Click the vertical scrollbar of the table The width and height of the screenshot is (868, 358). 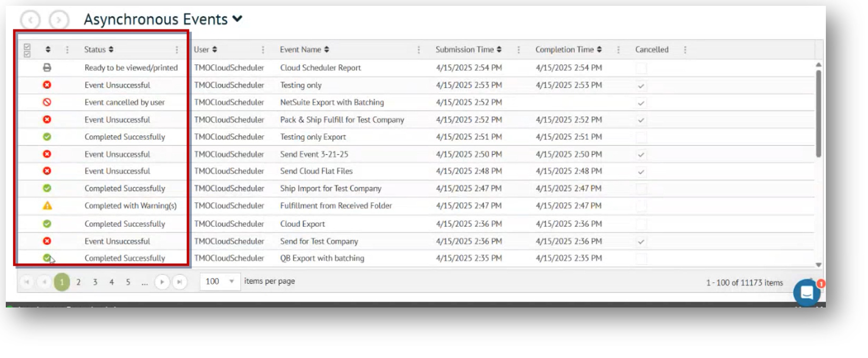point(818,113)
